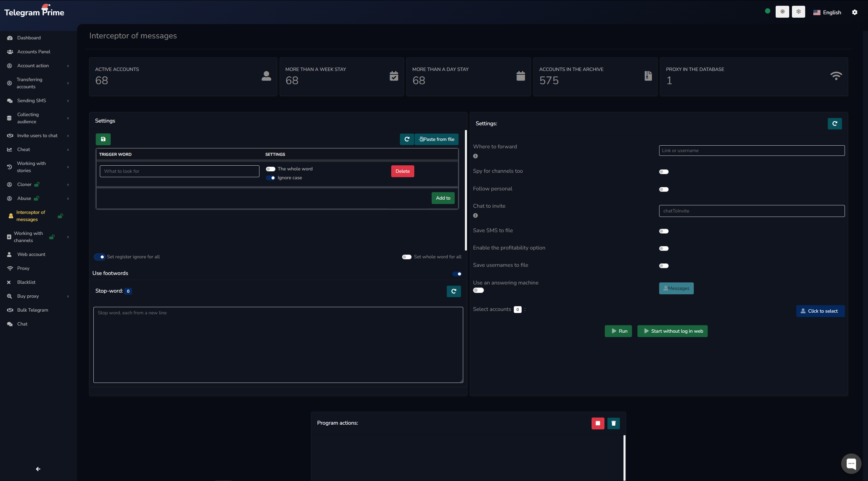Clear program actions with trash icon
The height and width of the screenshot is (481, 868).
click(x=613, y=423)
